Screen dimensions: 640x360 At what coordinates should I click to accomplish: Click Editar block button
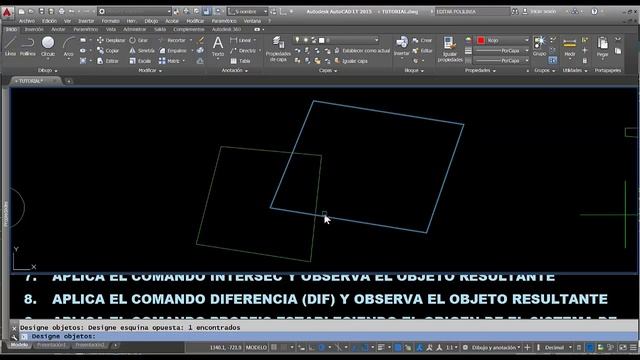pos(422,51)
